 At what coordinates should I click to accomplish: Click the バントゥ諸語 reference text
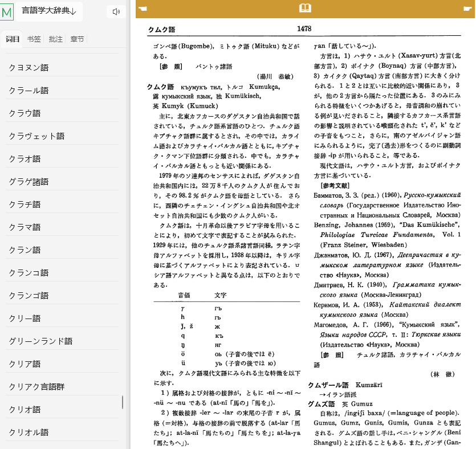coord(214,67)
